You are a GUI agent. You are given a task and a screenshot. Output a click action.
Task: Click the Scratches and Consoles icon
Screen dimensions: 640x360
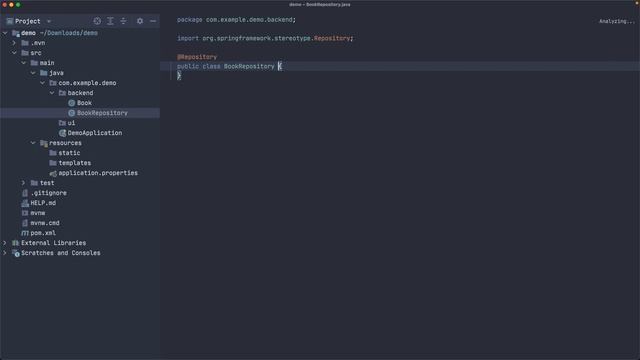pyautogui.click(x=16, y=253)
